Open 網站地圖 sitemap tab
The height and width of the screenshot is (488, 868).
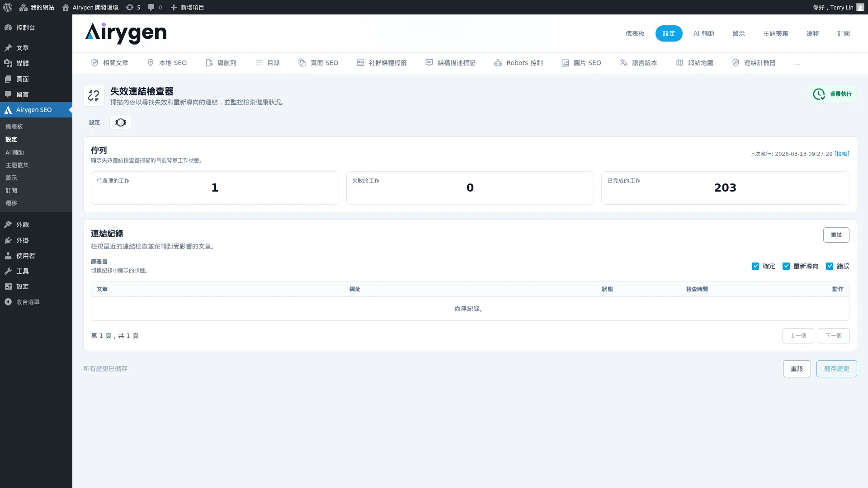(x=695, y=63)
